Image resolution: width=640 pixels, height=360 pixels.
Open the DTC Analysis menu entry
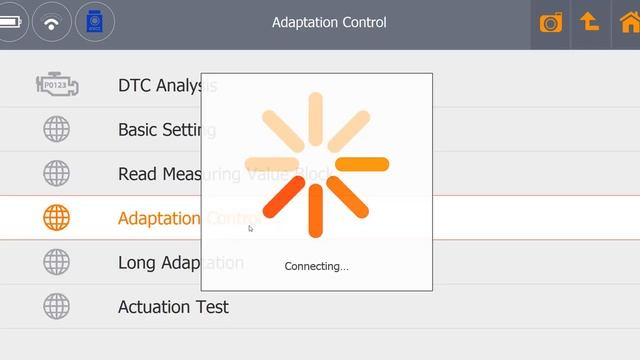[320, 85]
